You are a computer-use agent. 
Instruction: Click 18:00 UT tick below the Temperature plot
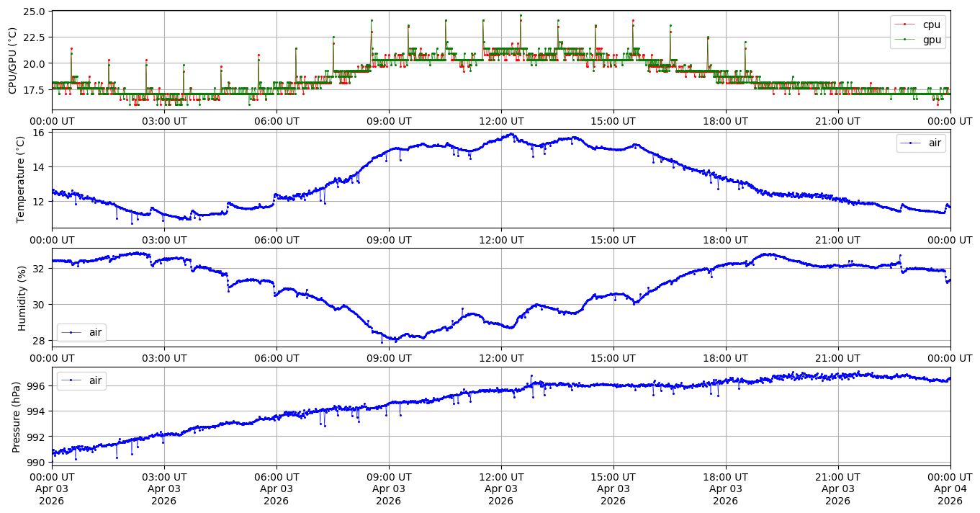725,239
